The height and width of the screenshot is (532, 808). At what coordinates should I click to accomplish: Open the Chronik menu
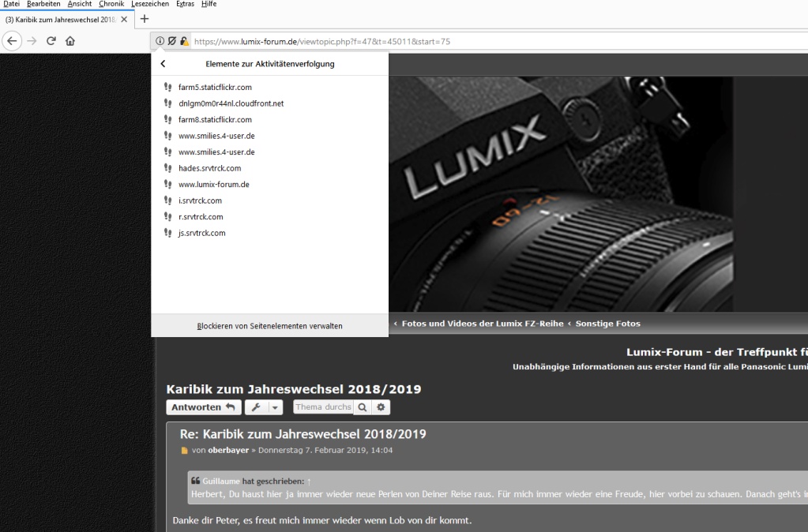coord(111,4)
